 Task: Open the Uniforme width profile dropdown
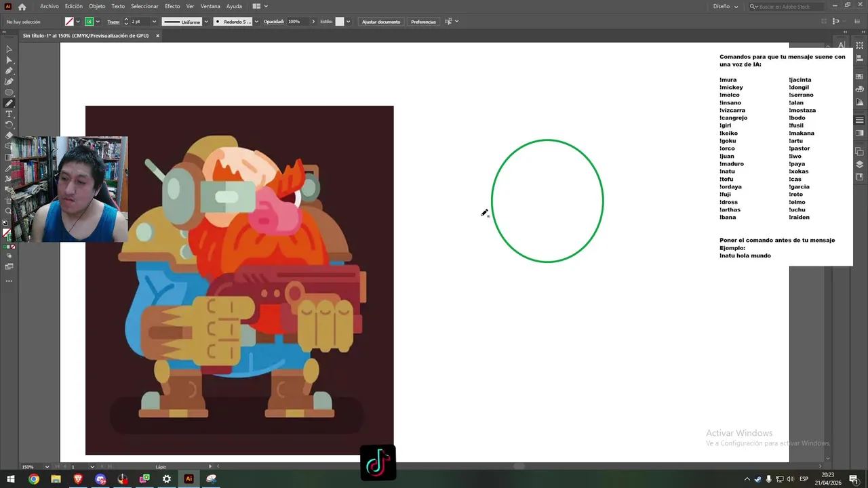coord(205,22)
